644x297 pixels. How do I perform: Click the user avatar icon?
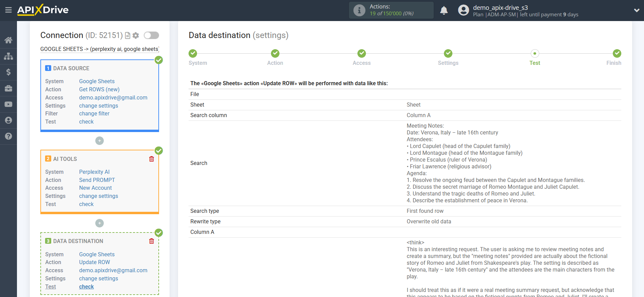pyautogui.click(x=463, y=10)
